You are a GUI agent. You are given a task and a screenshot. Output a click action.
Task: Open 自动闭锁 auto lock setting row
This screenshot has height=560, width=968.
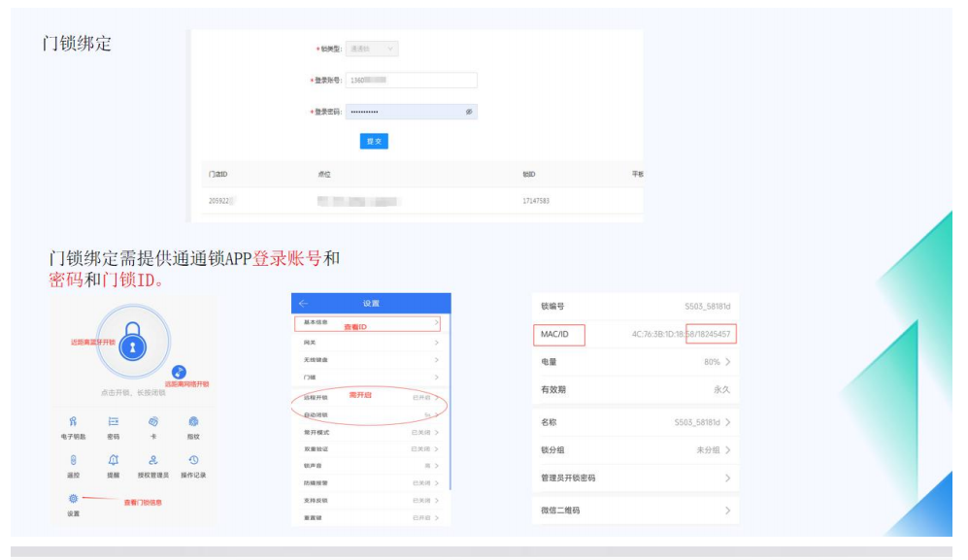(x=371, y=415)
